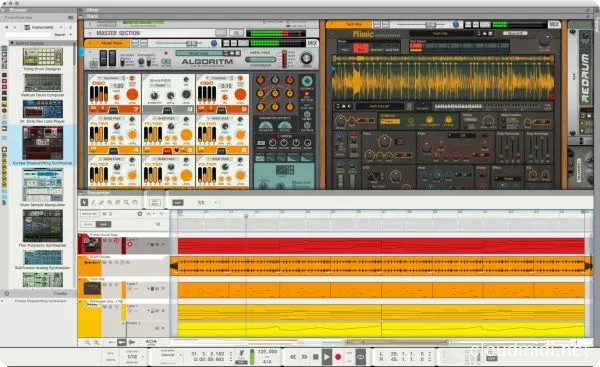Click the Create button in browser

coord(60,293)
